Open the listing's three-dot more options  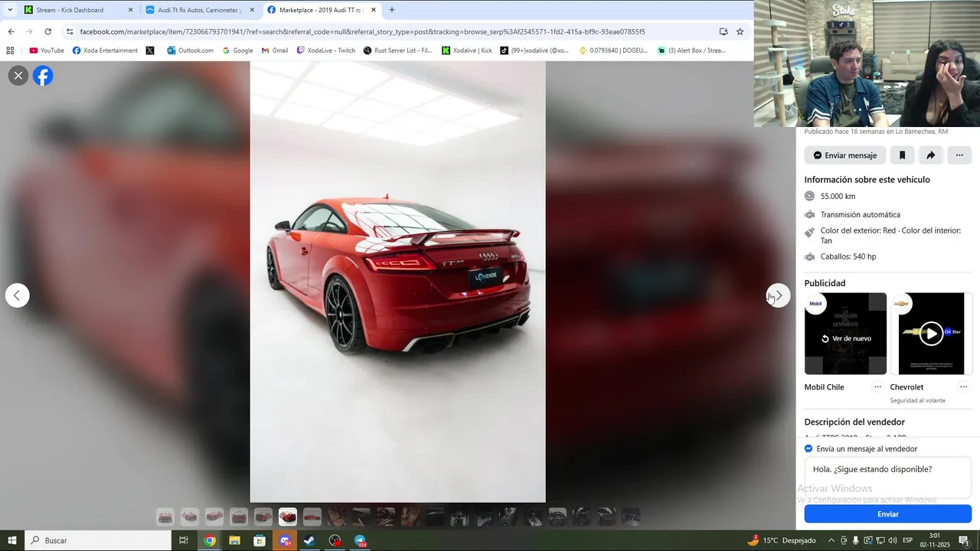pyautogui.click(x=959, y=155)
